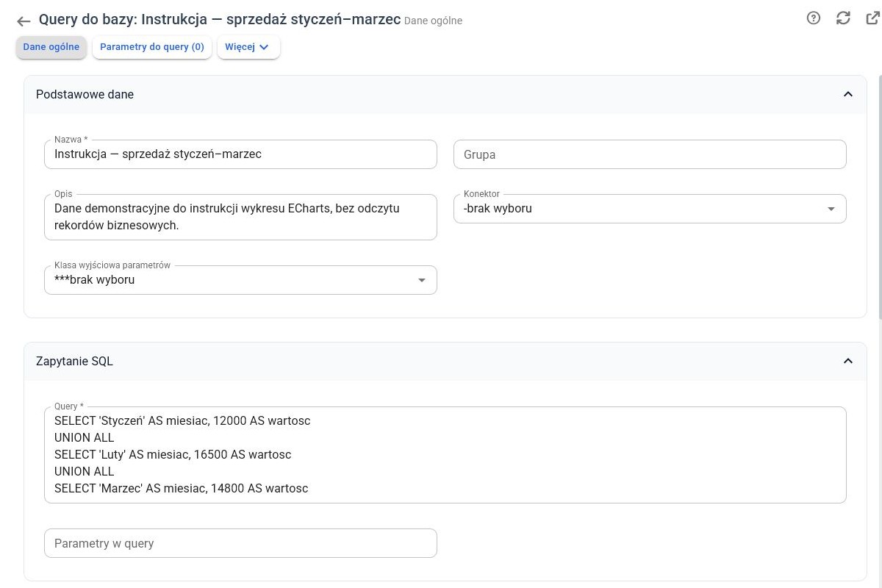Click the refresh icon in header

pyautogui.click(x=843, y=18)
